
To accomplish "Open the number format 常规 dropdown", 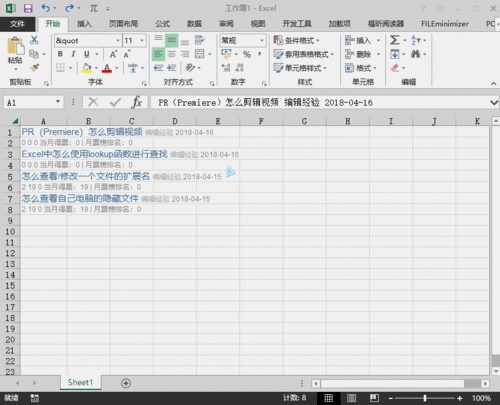I will (262, 41).
